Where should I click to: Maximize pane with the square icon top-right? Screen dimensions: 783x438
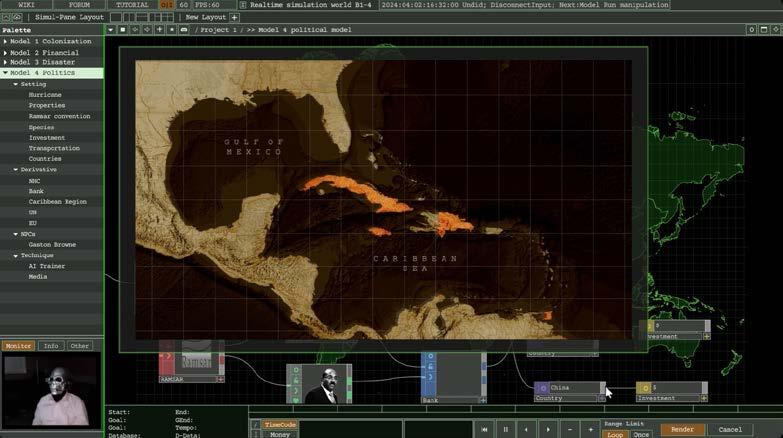(x=764, y=30)
